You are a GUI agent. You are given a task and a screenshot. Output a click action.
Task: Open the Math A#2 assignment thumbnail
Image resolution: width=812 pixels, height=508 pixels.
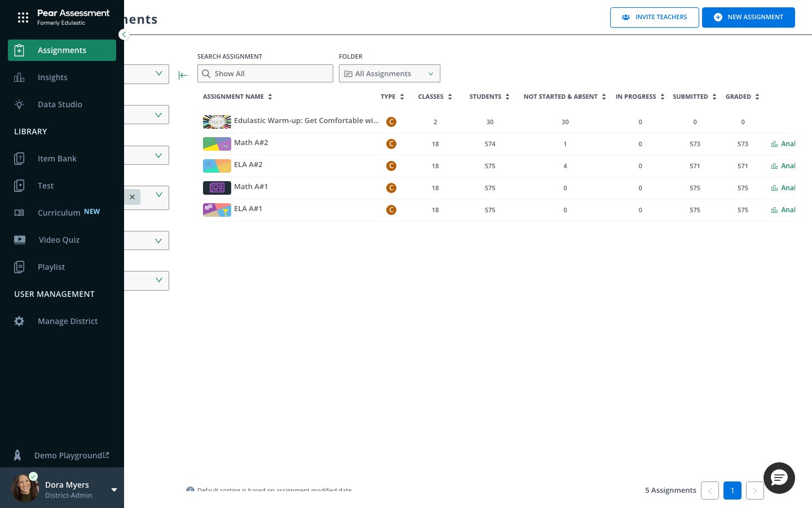point(217,144)
